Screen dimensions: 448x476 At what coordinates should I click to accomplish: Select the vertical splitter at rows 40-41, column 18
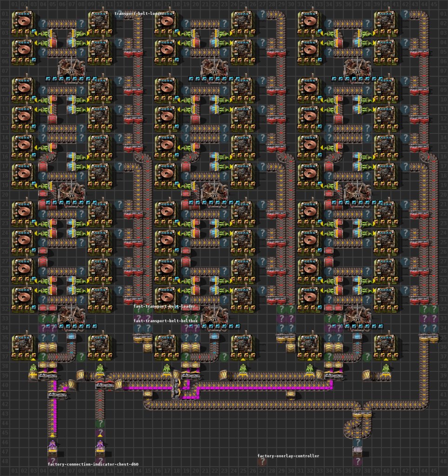pos(176,390)
